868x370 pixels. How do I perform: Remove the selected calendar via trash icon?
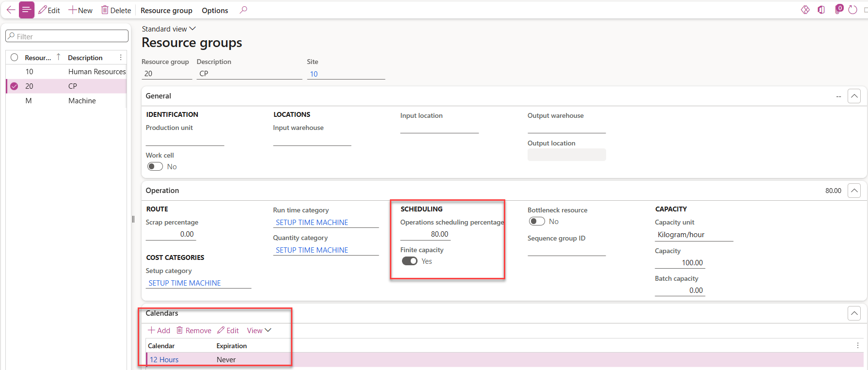pos(179,330)
